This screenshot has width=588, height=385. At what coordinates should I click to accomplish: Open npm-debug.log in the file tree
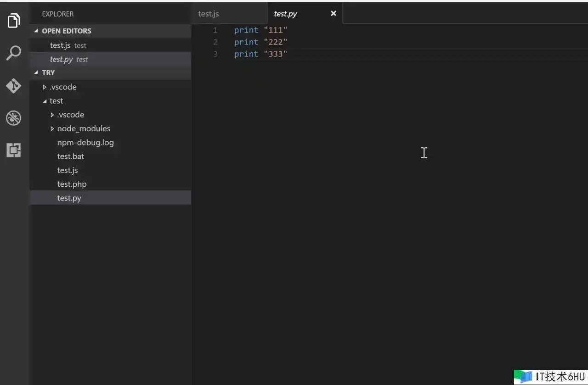tap(85, 142)
